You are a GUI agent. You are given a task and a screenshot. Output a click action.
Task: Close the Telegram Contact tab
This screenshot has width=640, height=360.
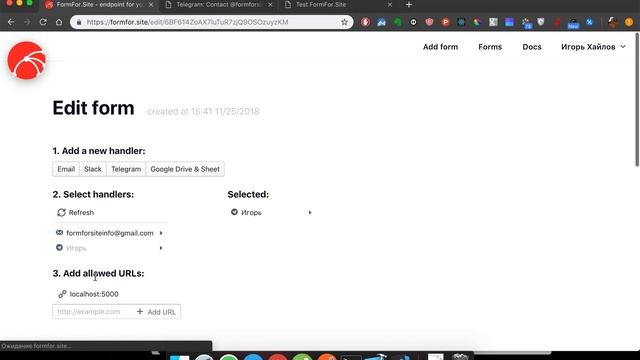pos(270,4)
